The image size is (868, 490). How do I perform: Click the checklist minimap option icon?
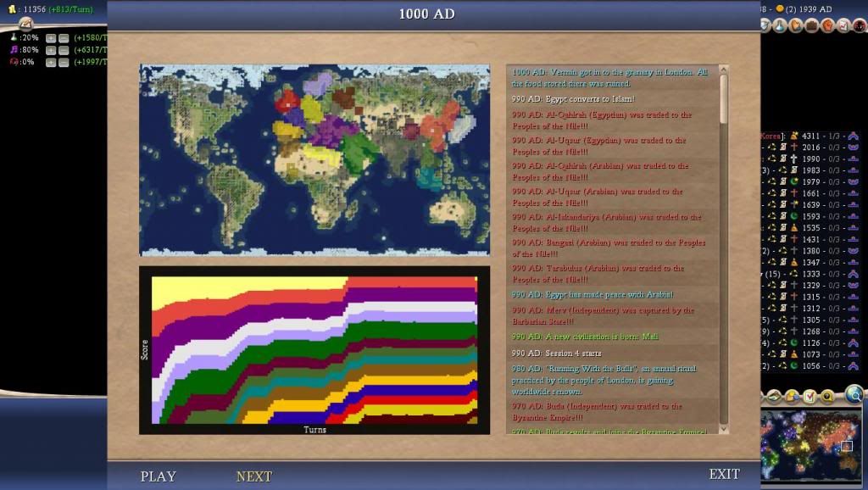pos(810,396)
